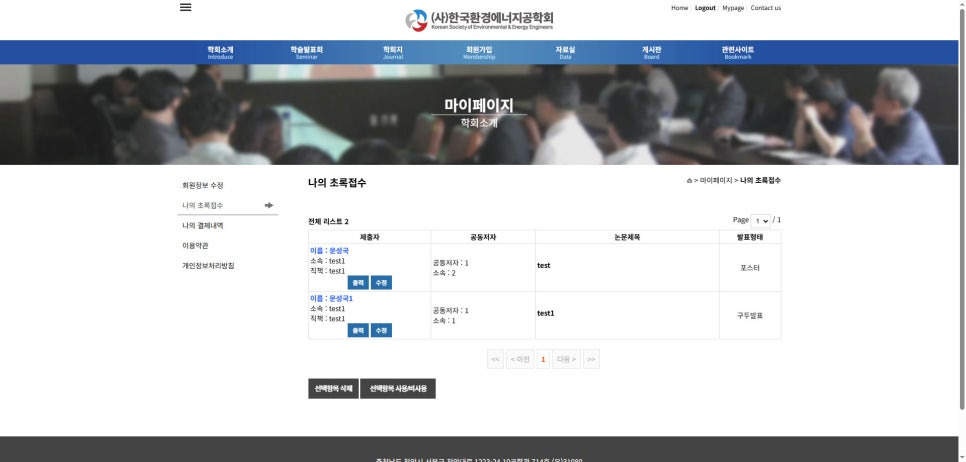
Task: Click the 제출자 column header
Action: [x=370, y=237]
